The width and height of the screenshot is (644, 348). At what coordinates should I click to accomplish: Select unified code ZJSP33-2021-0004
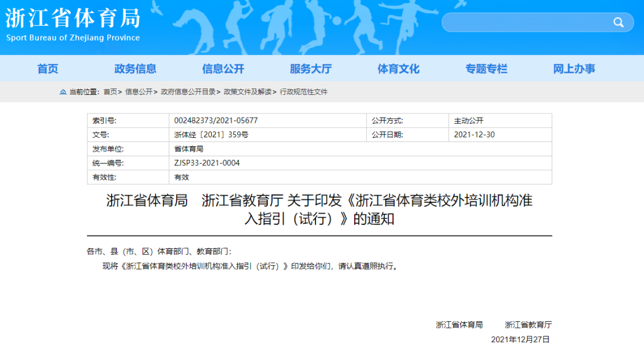pyautogui.click(x=207, y=163)
